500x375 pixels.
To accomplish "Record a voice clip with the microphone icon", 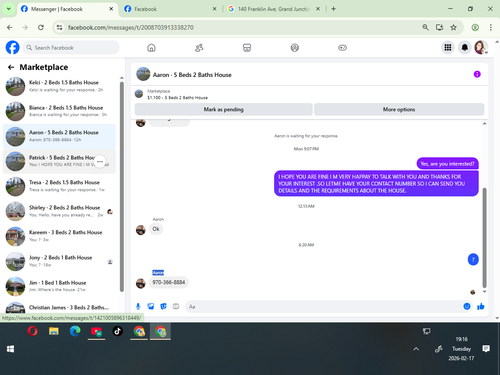I will tap(138, 306).
